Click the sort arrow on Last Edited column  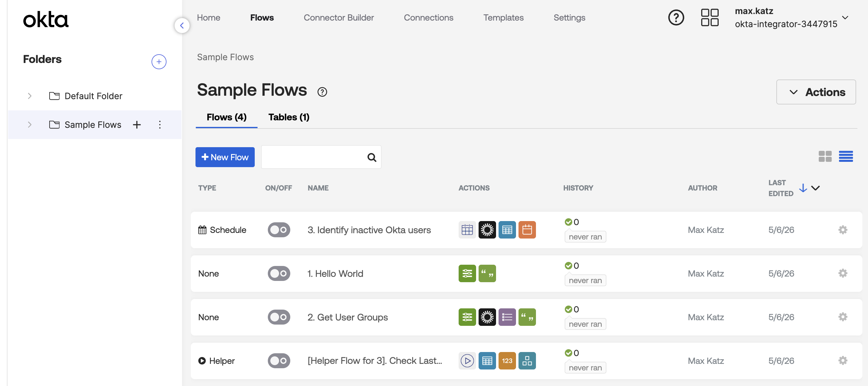(803, 188)
